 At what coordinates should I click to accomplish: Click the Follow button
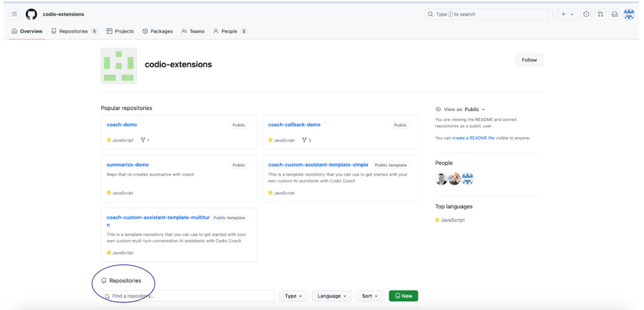pyautogui.click(x=529, y=60)
